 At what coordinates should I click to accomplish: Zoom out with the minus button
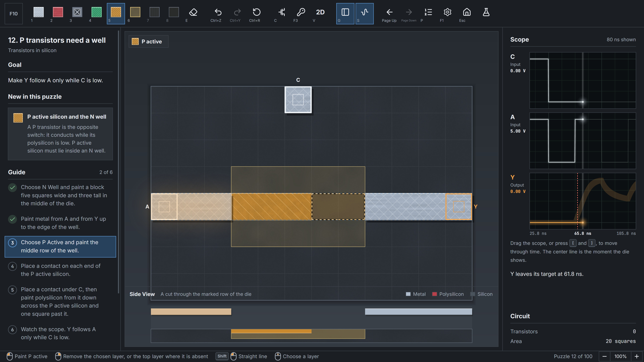click(604, 356)
